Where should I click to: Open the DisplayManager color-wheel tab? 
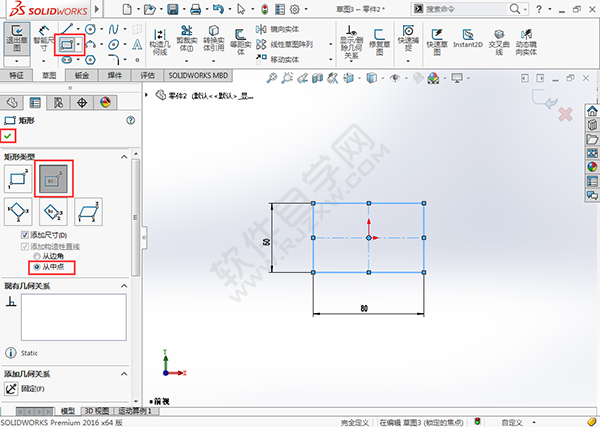[106, 103]
